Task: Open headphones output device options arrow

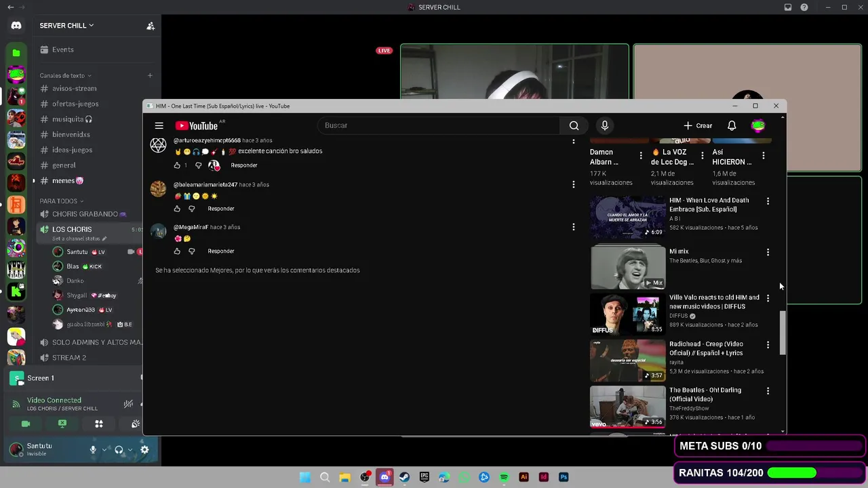Action: click(130, 449)
